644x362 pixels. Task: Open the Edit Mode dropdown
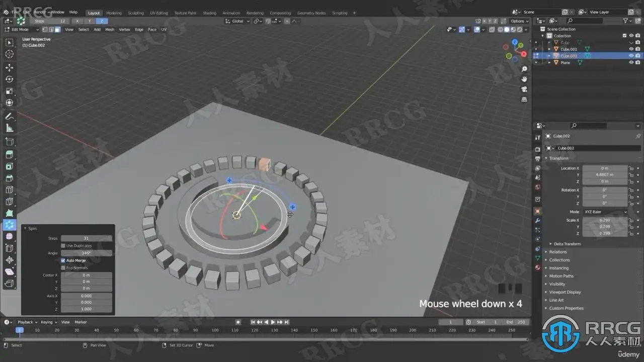pyautogui.click(x=22, y=30)
